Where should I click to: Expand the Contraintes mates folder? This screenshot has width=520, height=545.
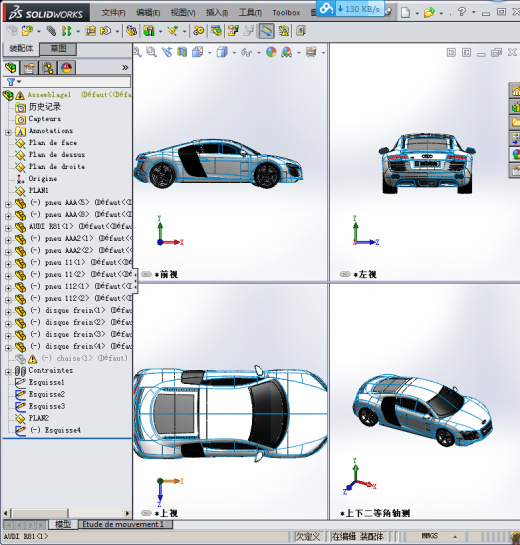coord(8,372)
